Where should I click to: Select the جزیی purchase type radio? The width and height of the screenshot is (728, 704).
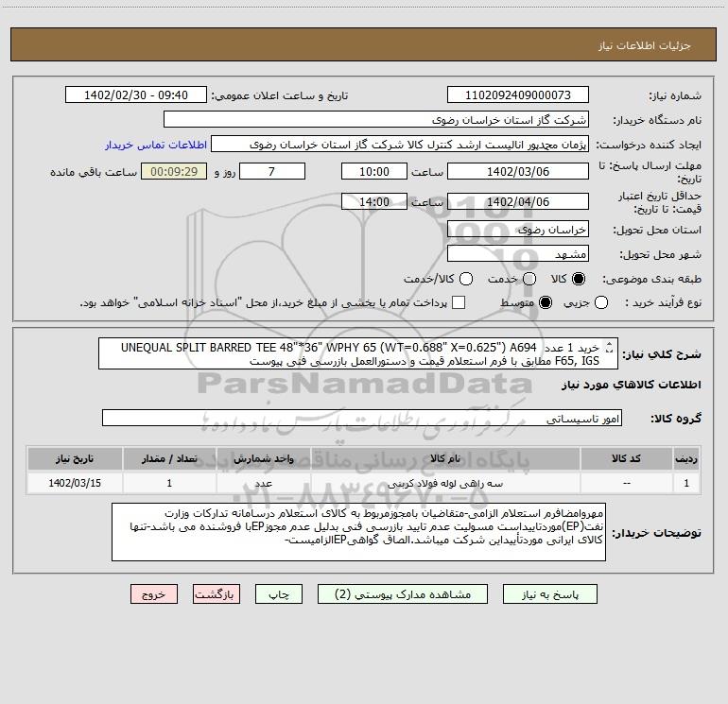(x=601, y=302)
